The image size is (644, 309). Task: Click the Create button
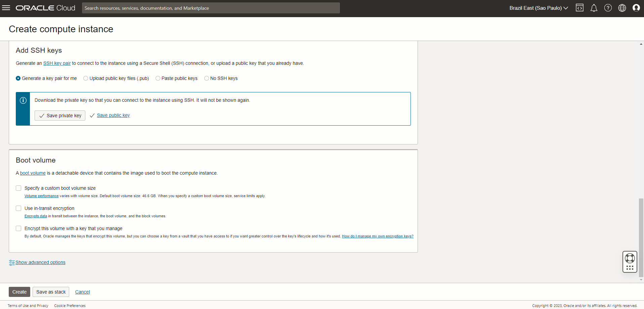(x=19, y=292)
